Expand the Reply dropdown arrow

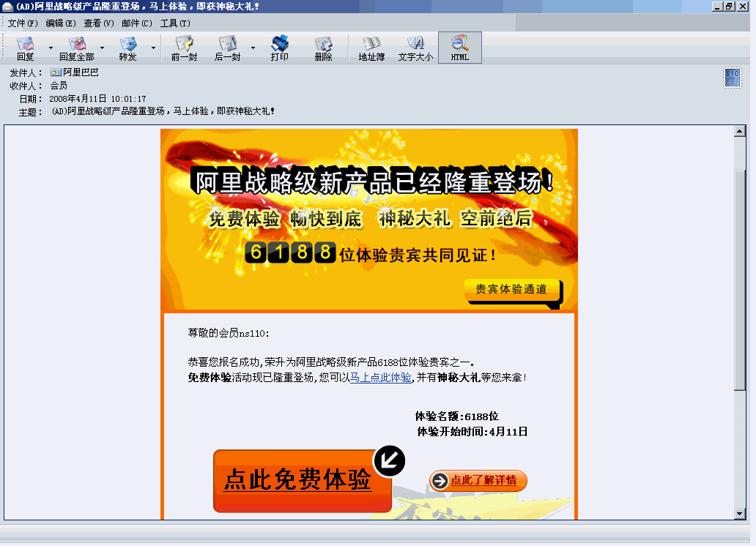coord(51,48)
